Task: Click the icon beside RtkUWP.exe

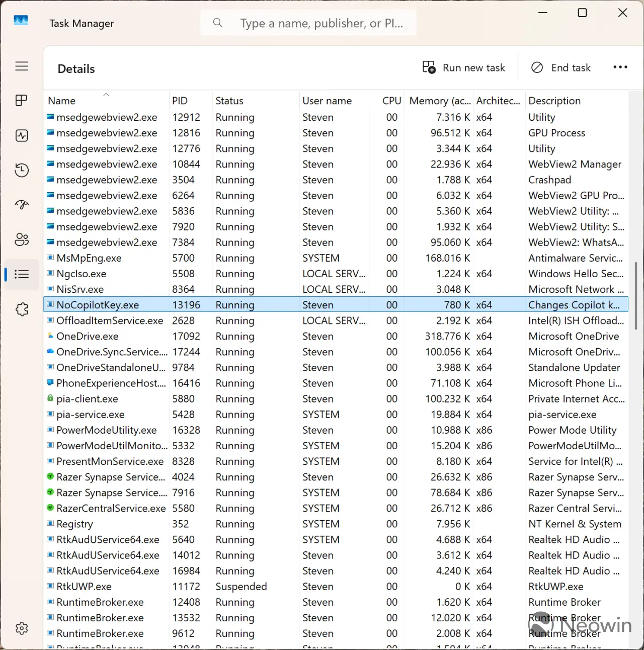Action: (50, 586)
